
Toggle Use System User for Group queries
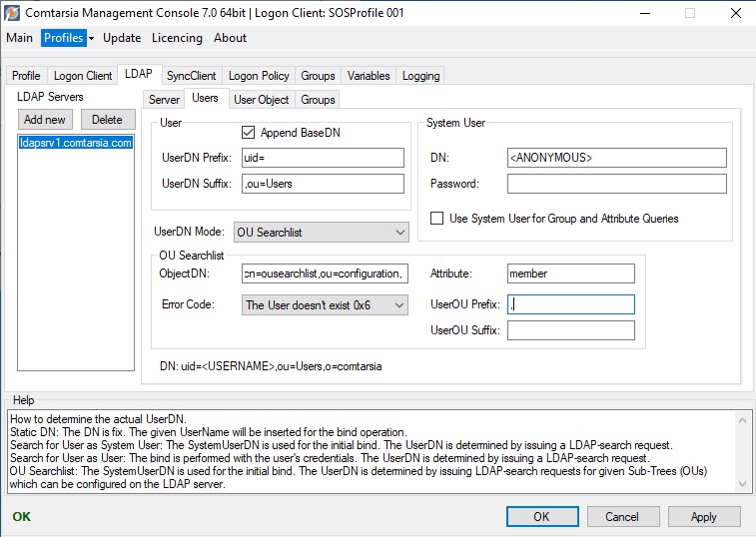(437, 219)
